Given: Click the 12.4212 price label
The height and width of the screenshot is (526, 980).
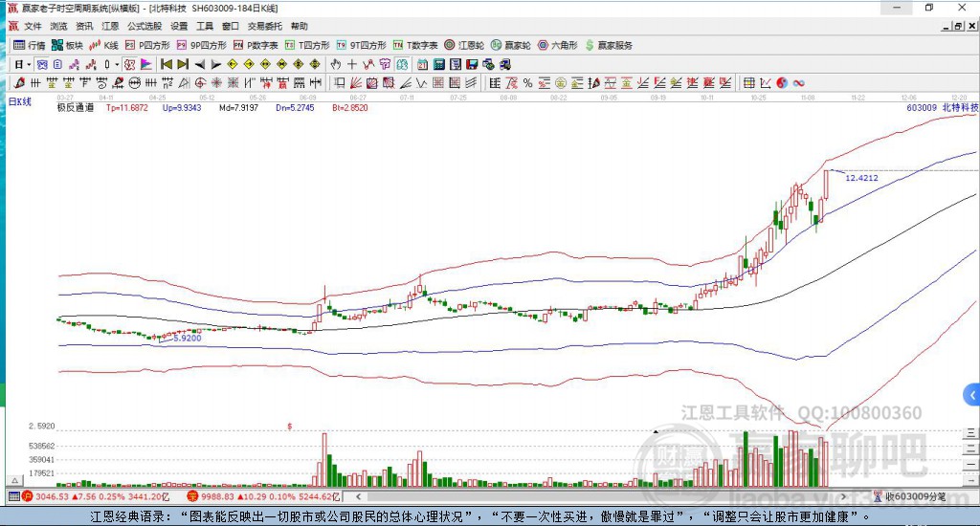Looking at the screenshot, I should 862,178.
